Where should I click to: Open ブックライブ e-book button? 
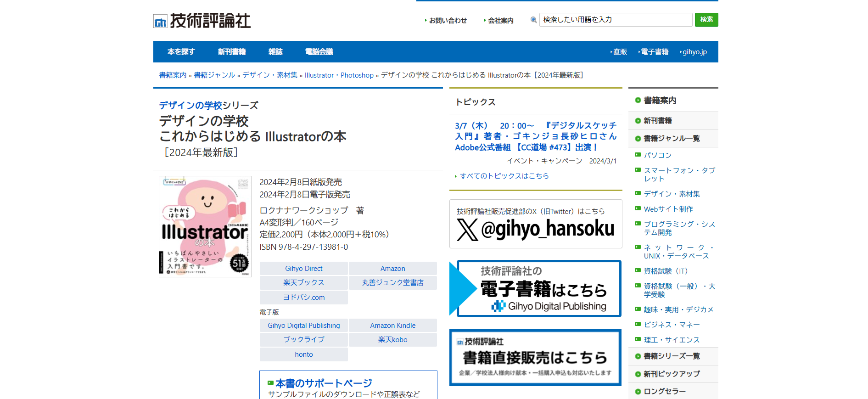[x=303, y=340]
